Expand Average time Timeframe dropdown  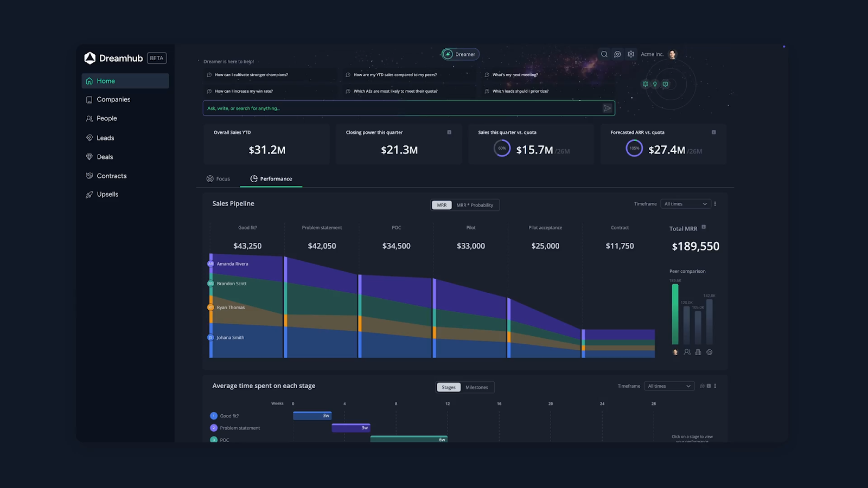(x=669, y=386)
